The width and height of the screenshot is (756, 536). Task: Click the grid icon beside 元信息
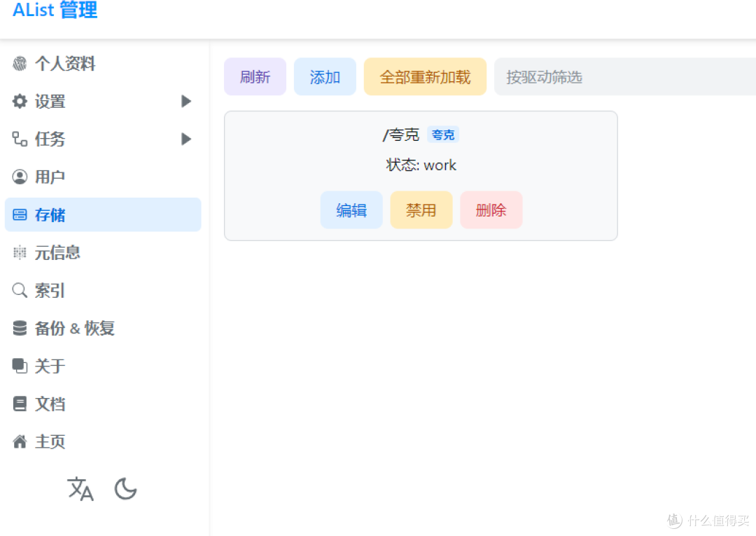[20, 252]
